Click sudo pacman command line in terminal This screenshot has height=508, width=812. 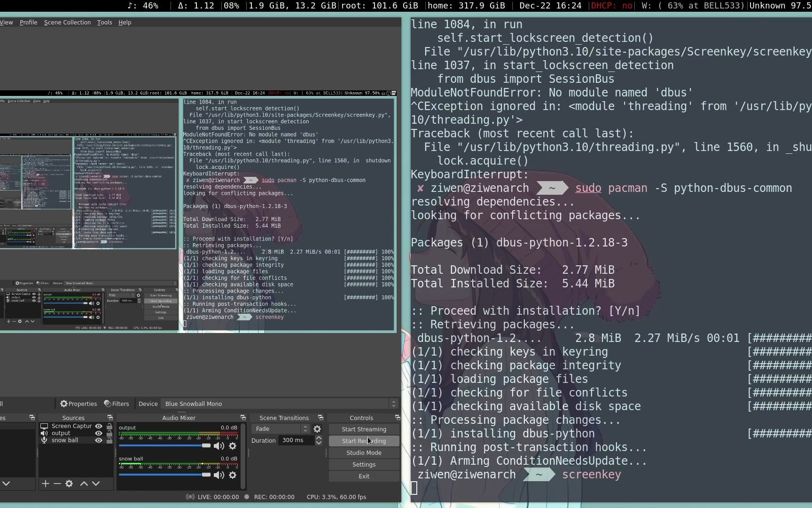coord(684,188)
